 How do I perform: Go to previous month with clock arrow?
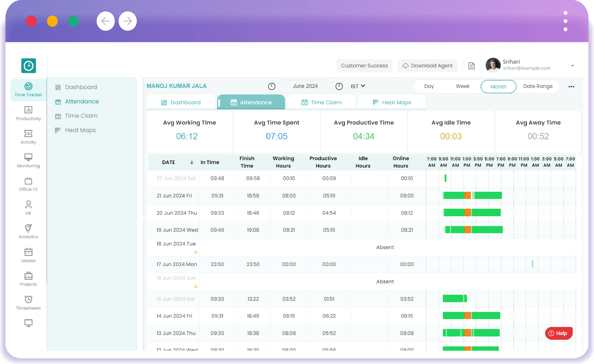pos(272,86)
